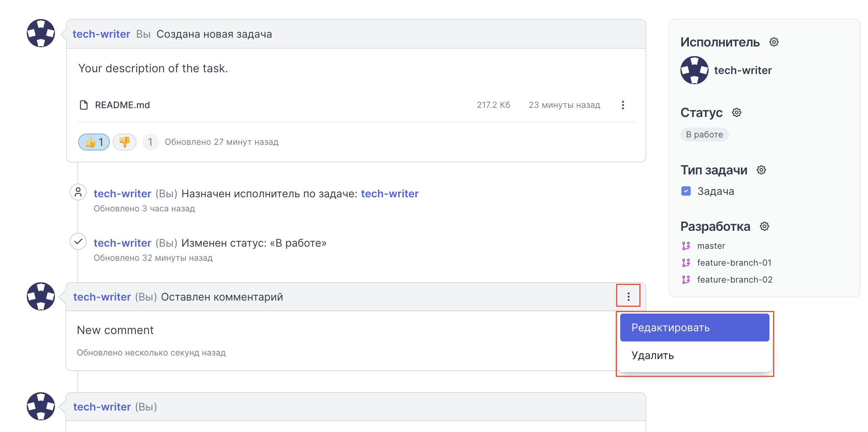Click the tech-writer link in the Изменен статус event
The height and width of the screenshot is (432, 868).
tap(122, 243)
